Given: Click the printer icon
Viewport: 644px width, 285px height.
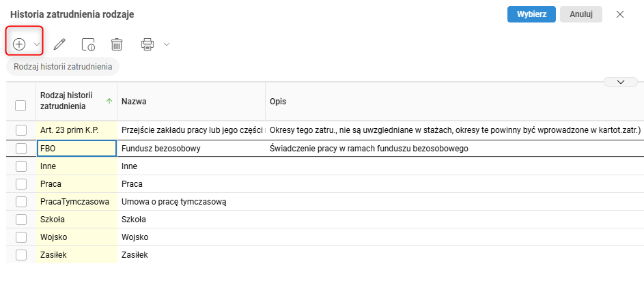Looking at the screenshot, I should pos(148,44).
